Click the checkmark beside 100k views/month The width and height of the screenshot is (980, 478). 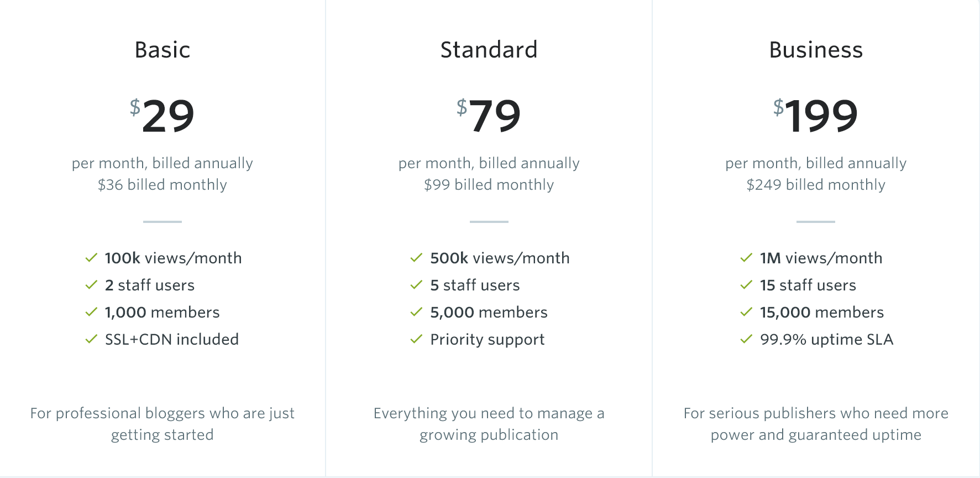91,258
